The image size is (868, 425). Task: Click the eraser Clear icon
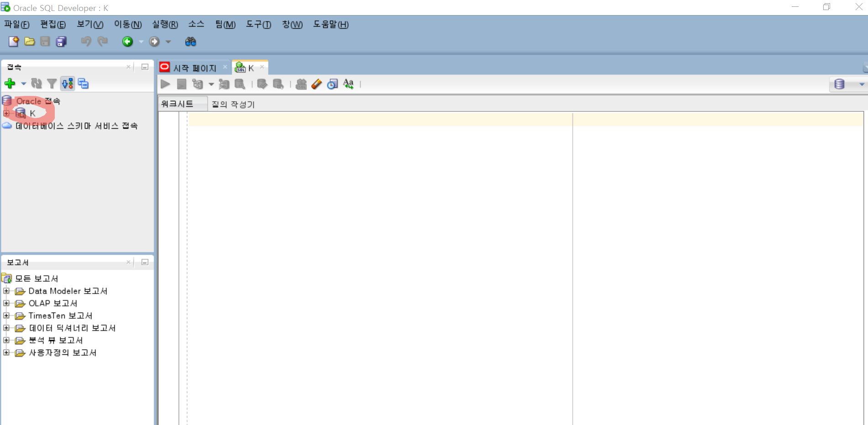point(316,84)
